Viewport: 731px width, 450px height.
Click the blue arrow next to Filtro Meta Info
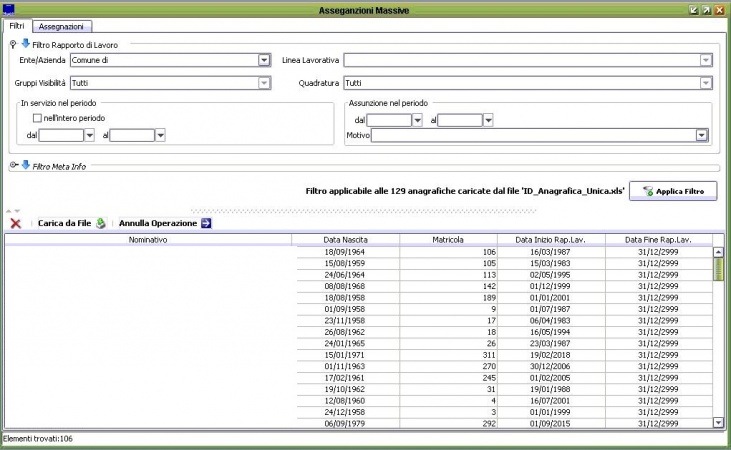(x=25, y=166)
